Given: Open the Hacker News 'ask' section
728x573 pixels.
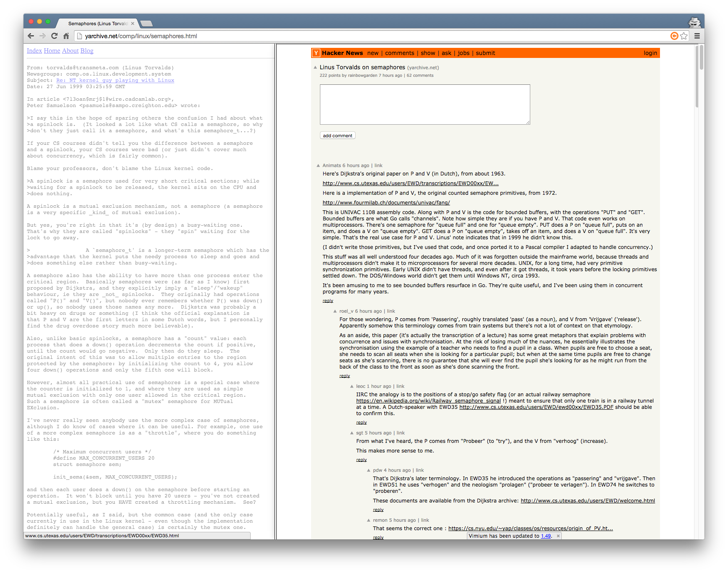Looking at the screenshot, I should (446, 53).
